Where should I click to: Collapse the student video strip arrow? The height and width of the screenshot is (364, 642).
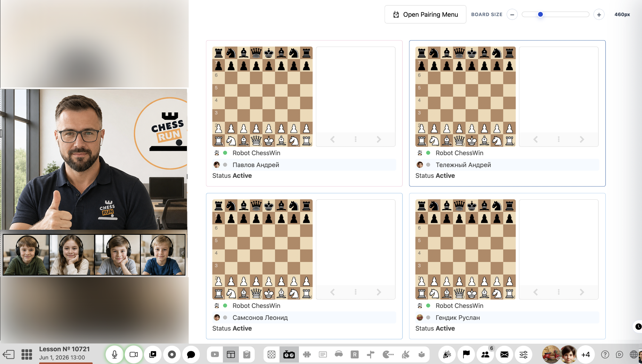click(x=182, y=253)
